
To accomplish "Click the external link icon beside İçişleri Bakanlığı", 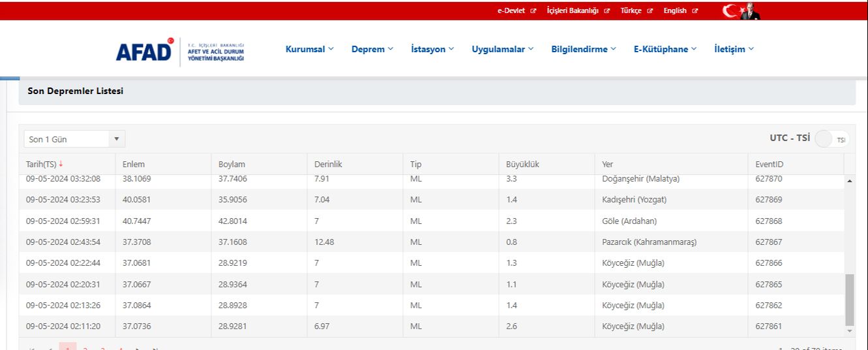I will [607, 11].
